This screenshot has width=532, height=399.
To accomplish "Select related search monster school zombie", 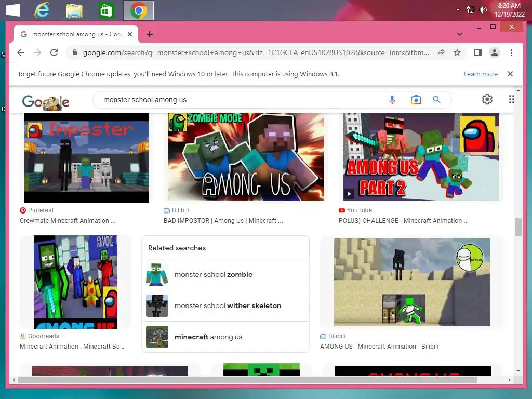I will [225, 274].
